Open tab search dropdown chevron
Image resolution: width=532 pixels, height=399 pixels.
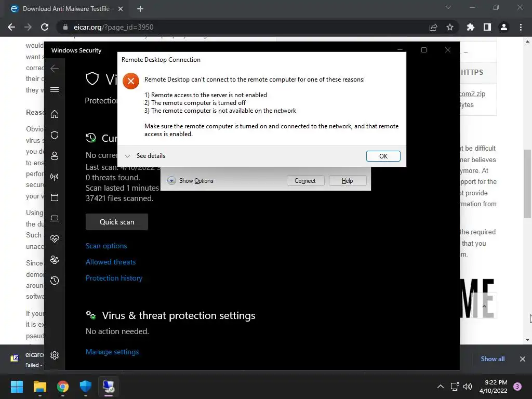coord(448,7)
